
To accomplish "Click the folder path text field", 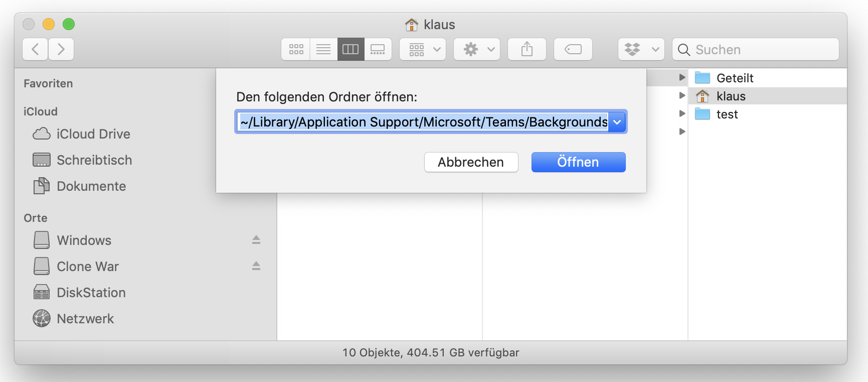I will pos(423,122).
